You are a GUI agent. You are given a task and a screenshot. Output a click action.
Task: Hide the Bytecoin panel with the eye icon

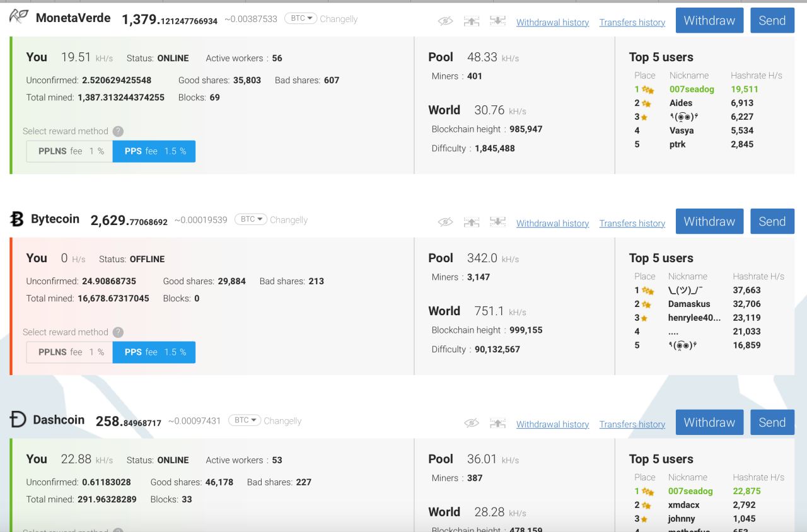click(445, 223)
